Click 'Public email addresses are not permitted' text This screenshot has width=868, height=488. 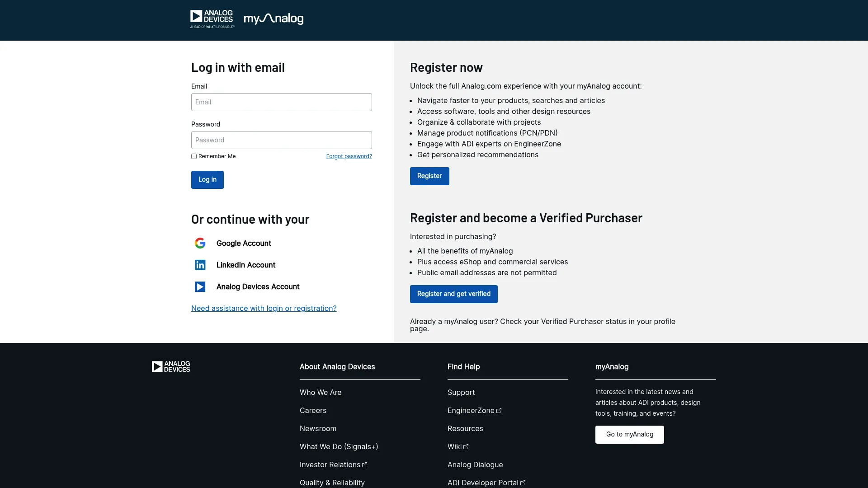pyautogui.click(x=487, y=273)
